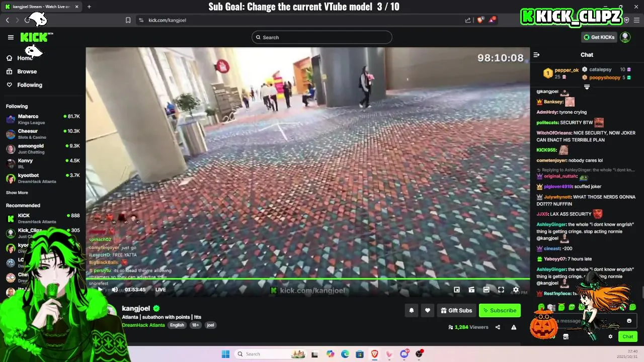Open Brave Shields icon
This screenshot has height=362, width=644.
click(x=480, y=20)
